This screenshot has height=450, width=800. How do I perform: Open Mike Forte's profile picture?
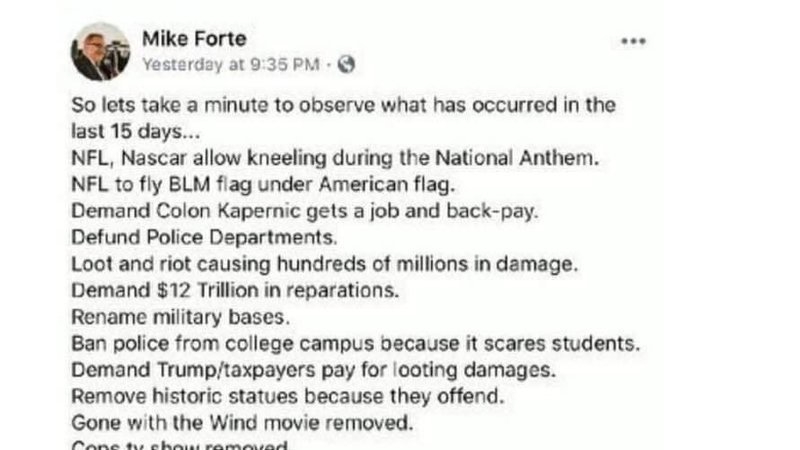pos(100,52)
